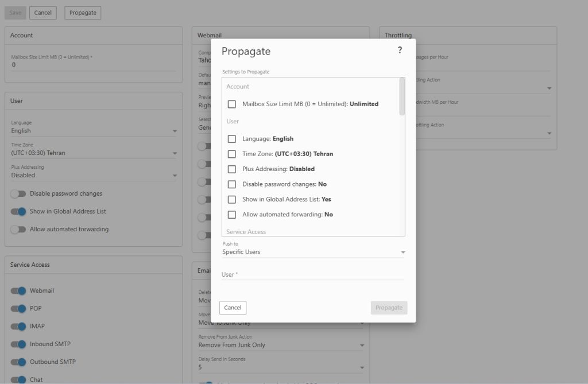
Task: Click 'Settings to Propagate' label text
Action: [x=246, y=72]
